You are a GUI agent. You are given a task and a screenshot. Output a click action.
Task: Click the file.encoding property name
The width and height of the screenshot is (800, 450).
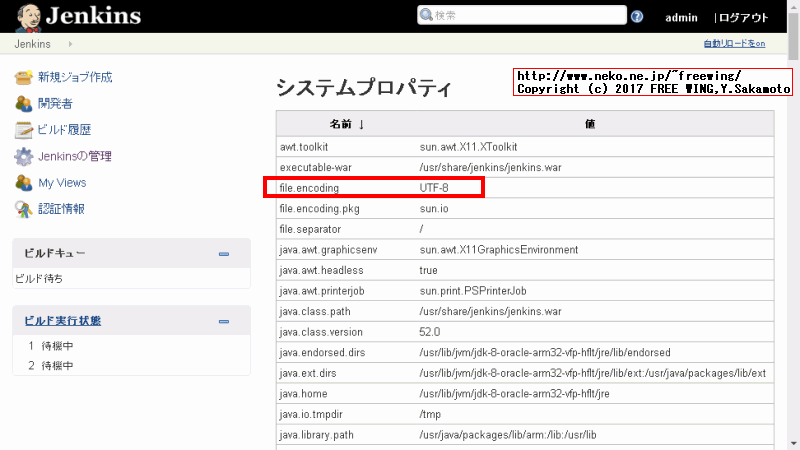coord(309,188)
